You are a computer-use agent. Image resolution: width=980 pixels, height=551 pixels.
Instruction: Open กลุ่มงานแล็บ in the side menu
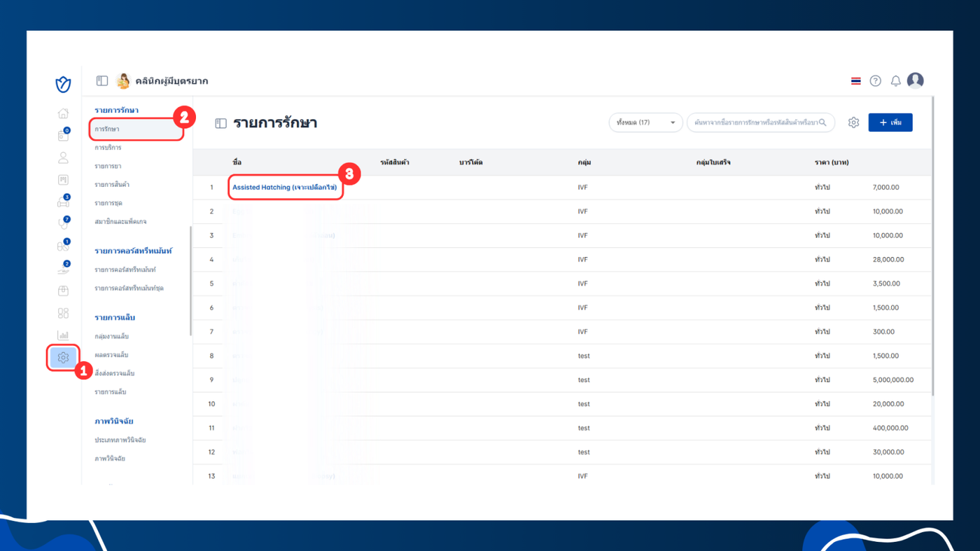pos(111,337)
